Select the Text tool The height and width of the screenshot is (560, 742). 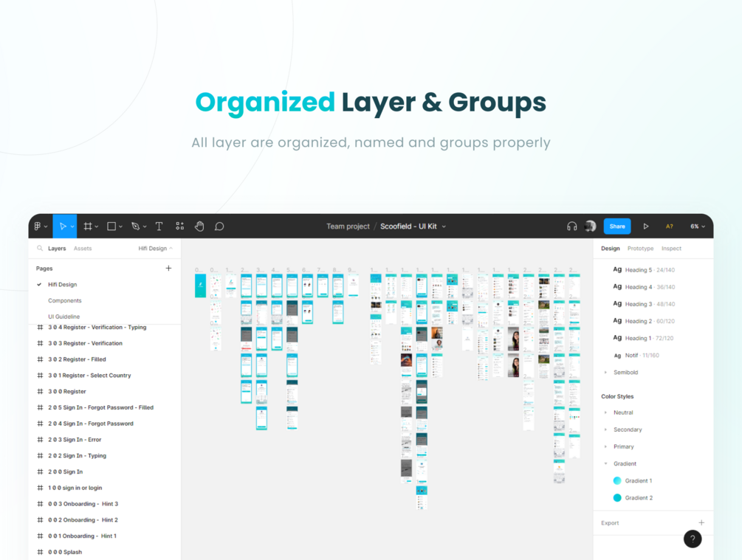159,226
